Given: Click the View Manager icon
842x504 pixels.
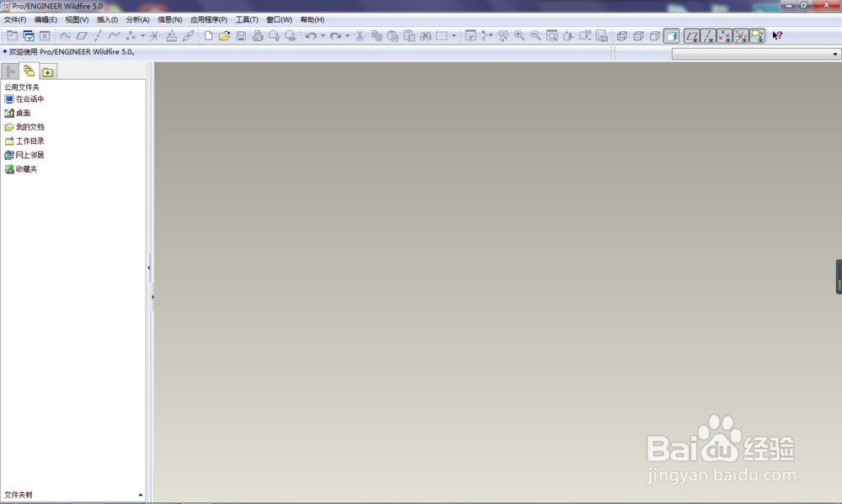Looking at the screenshot, I should [x=601, y=36].
